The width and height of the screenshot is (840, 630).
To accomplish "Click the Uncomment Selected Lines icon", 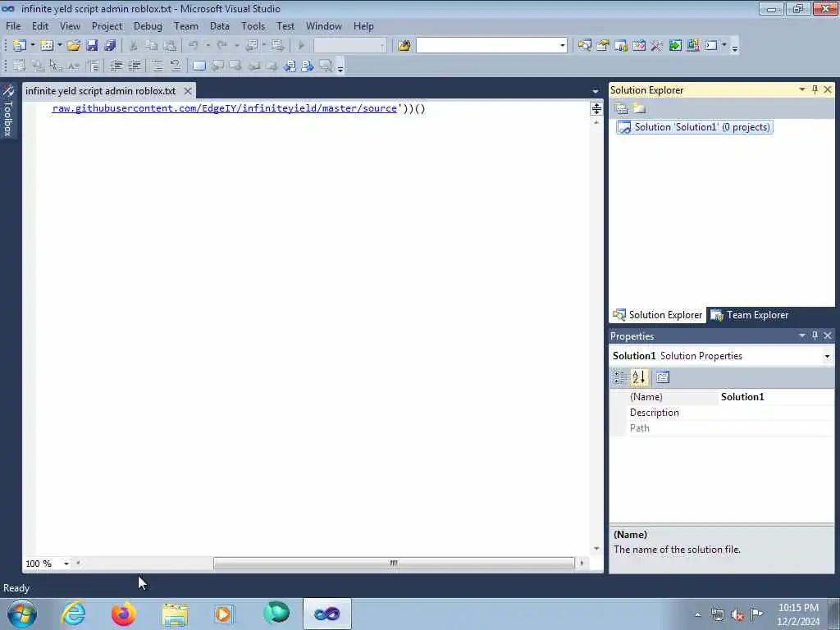I will [176, 66].
